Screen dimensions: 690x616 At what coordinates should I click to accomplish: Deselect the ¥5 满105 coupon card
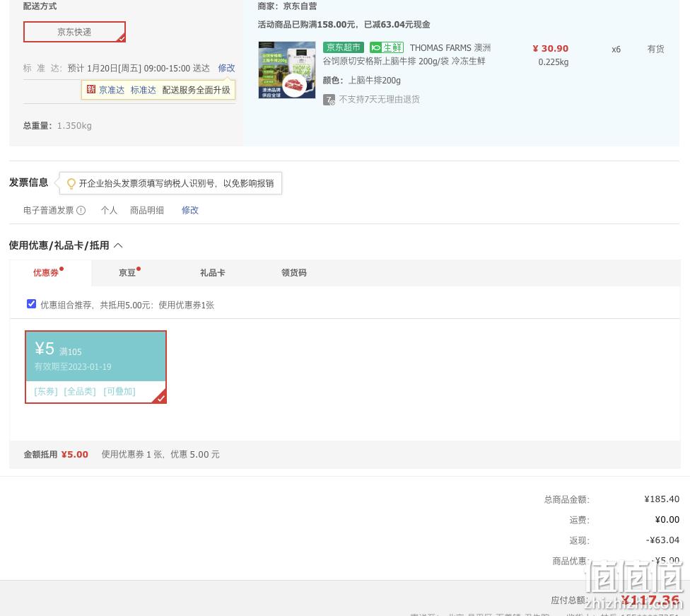point(96,367)
